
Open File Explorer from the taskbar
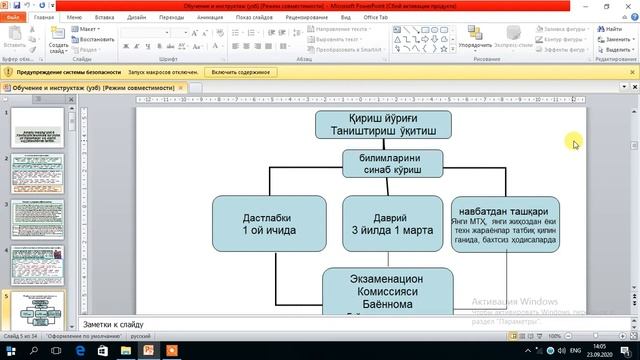click(126, 351)
